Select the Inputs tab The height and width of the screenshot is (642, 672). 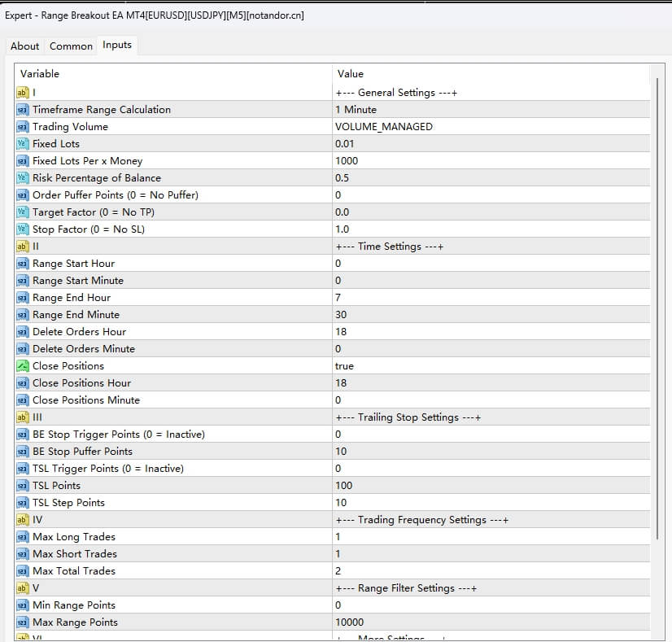[x=117, y=46]
